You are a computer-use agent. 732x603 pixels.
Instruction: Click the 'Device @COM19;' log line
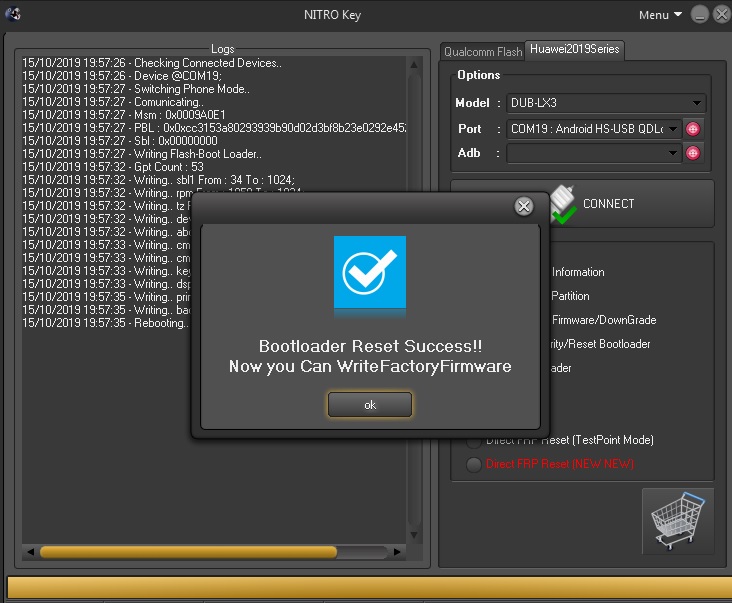pos(122,76)
